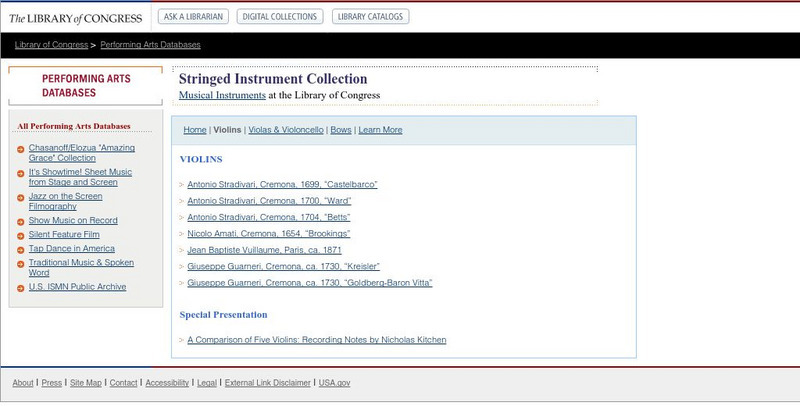Open the Learn More tab
800x406 pixels.
click(x=380, y=130)
